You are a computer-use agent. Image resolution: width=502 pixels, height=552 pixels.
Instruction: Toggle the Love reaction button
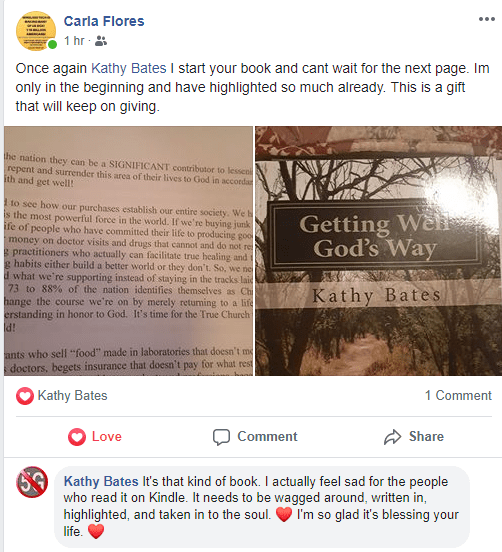point(95,437)
